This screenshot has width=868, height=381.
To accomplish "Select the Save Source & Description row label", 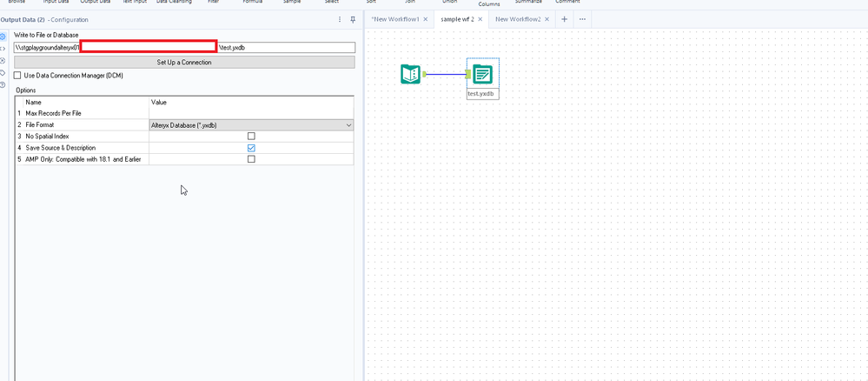I will coord(60,148).
